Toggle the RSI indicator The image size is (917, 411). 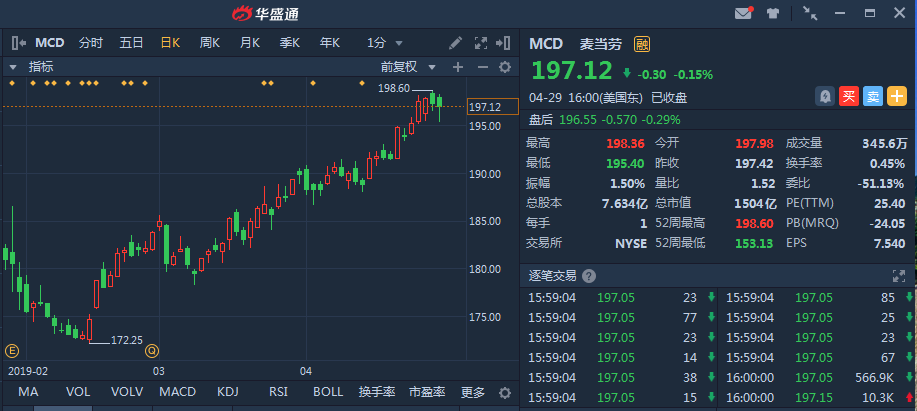(x=278, y=392)
